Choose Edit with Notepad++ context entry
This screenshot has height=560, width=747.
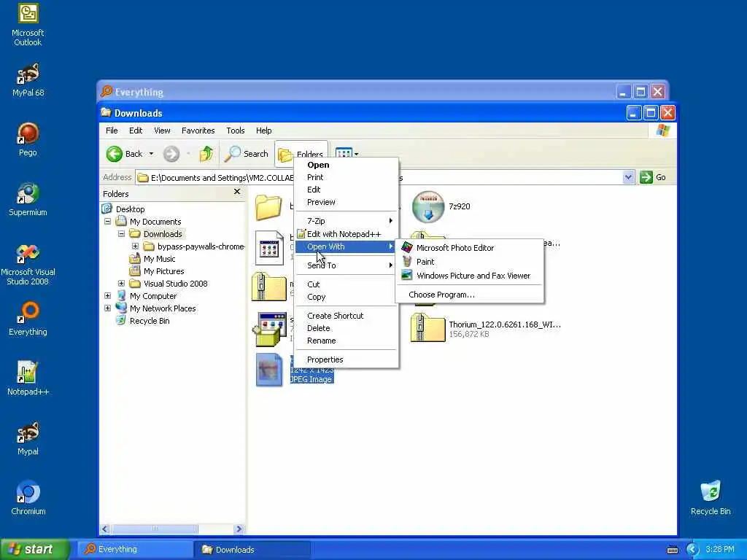coord(347,234)
